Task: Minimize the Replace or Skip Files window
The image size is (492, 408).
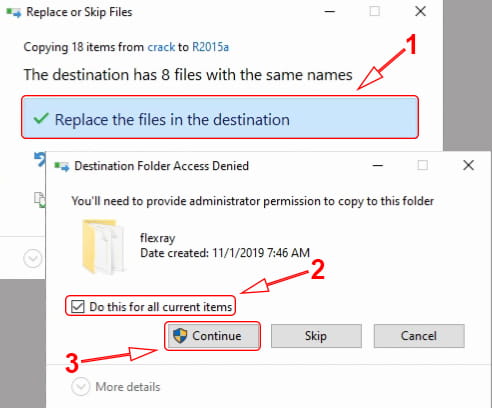Action: pos(330,12)
